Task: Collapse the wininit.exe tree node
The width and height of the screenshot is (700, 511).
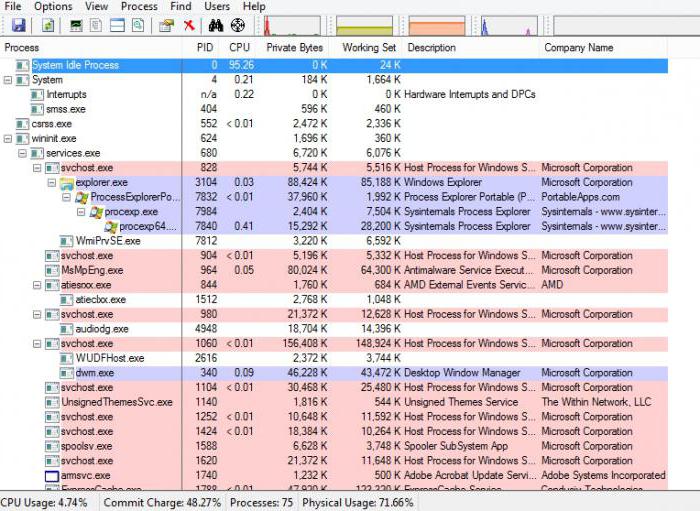Action: [x=8, y=139]
